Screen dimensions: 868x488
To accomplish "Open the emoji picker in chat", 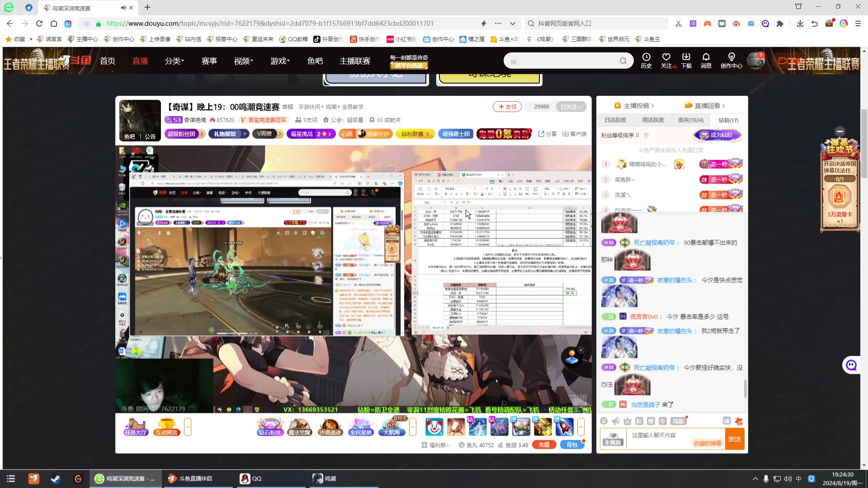I will coord(604,421).
